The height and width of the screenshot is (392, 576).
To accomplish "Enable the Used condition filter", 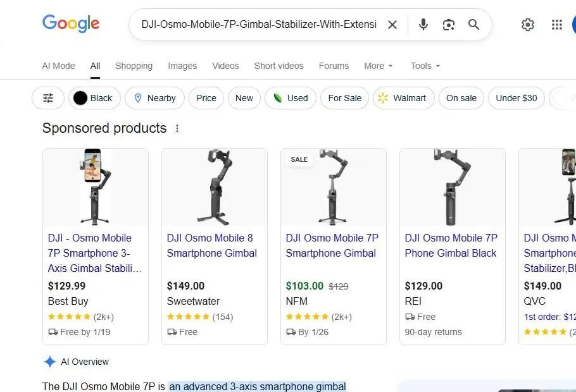I will [290, 98].
